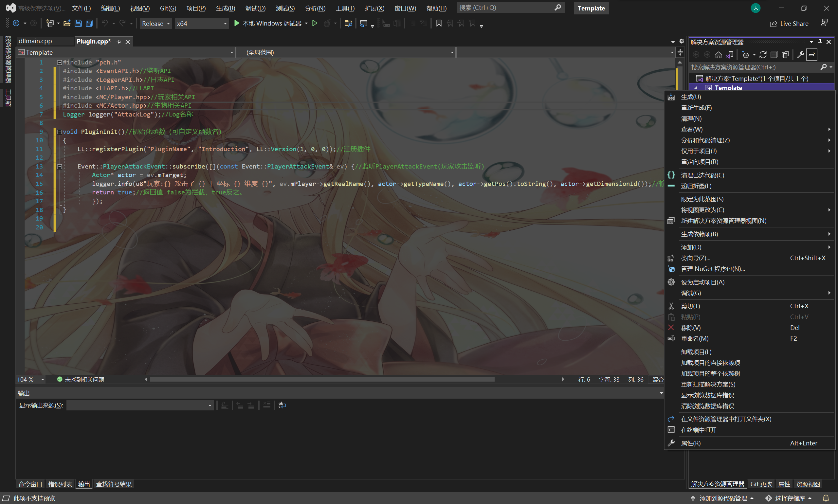Expand the debugger target dropdown arrow
Viewport: 838px width, 504px height.
tap(306, 24)
